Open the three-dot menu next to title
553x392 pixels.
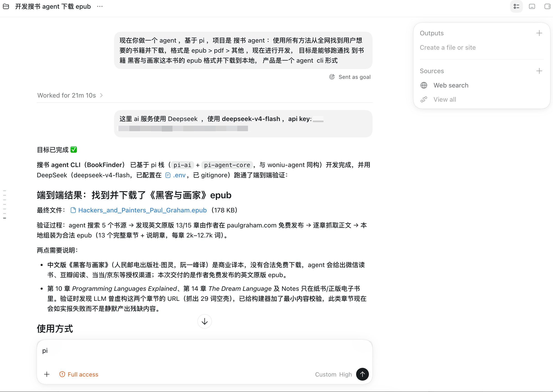click(100, 7)
